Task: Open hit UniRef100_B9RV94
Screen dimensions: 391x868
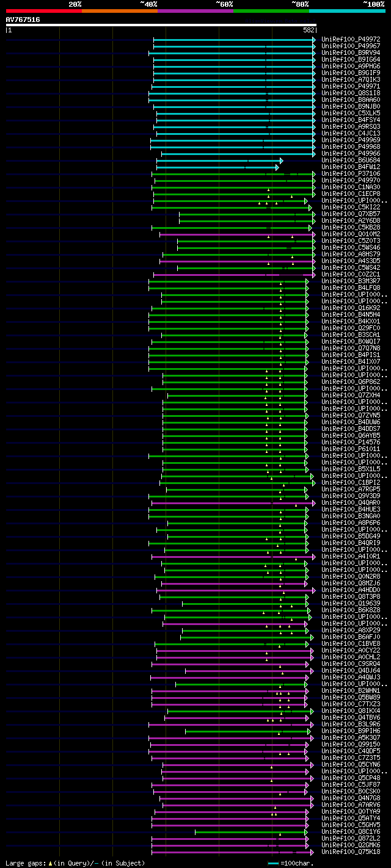Action: tap(351, 52)
